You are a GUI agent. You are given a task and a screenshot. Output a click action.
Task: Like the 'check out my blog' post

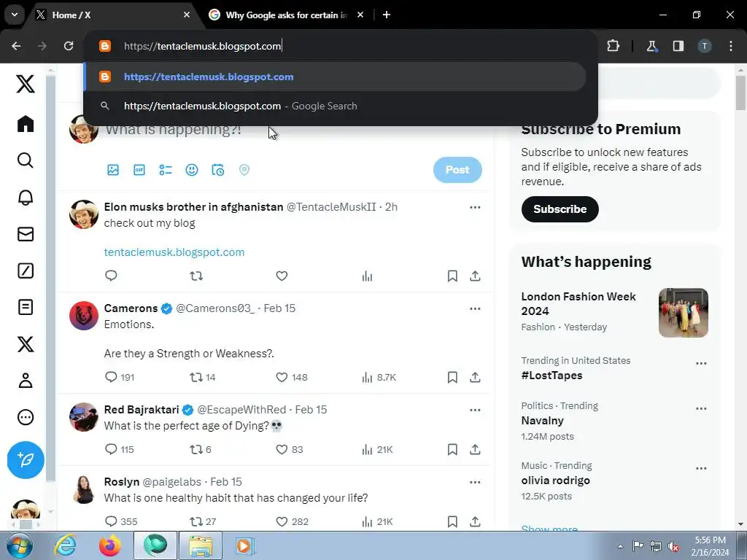click(282, 276)
